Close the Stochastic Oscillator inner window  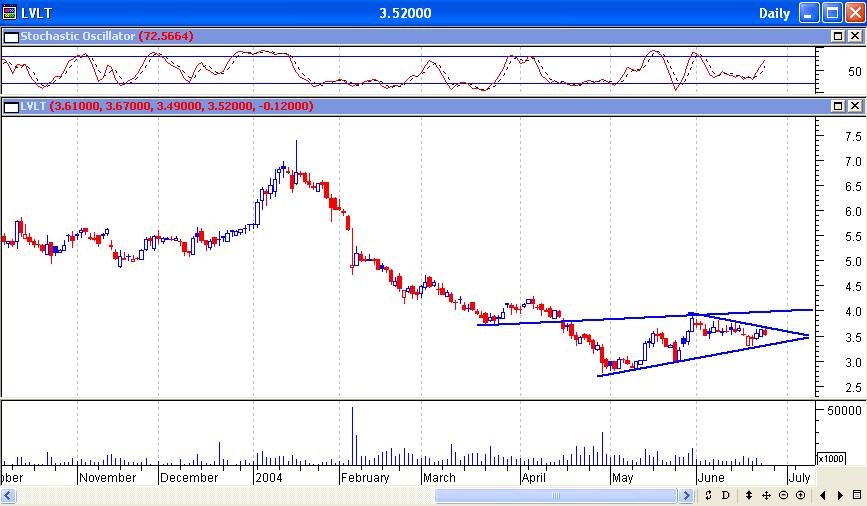[855, 36]
